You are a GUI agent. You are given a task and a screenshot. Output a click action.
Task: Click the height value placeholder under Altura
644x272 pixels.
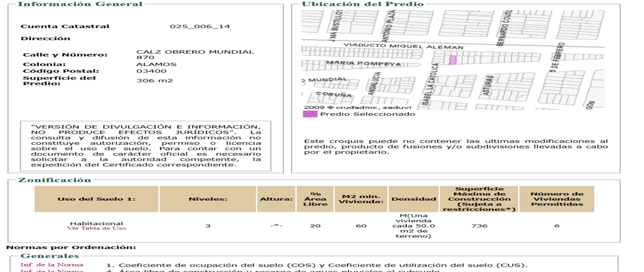[x=276, y=225]
